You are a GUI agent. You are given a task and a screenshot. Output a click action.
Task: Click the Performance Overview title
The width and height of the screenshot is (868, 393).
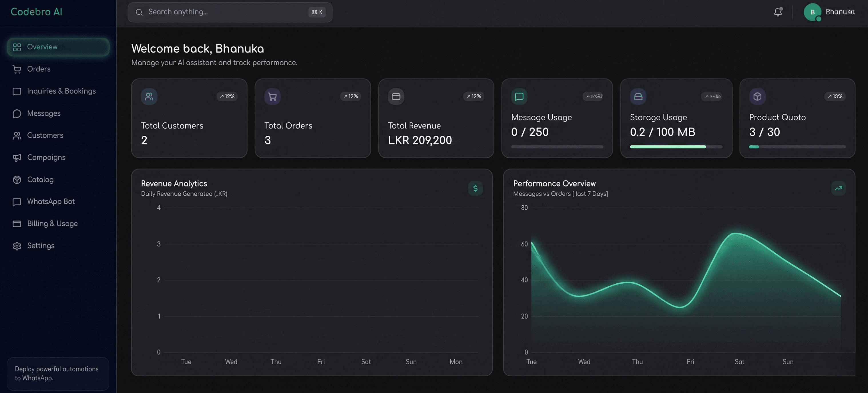(554, 184)
